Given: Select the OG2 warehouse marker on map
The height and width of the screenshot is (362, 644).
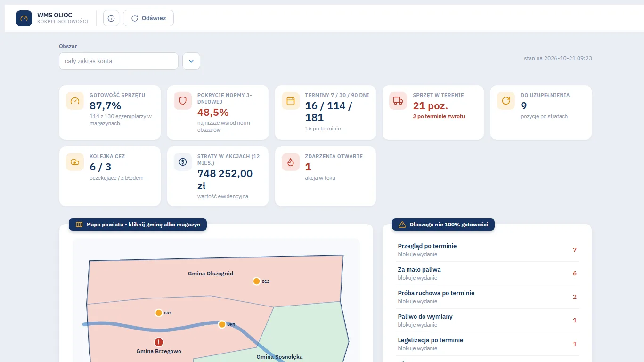Looking at the screenshot, I should pos(256,281).
